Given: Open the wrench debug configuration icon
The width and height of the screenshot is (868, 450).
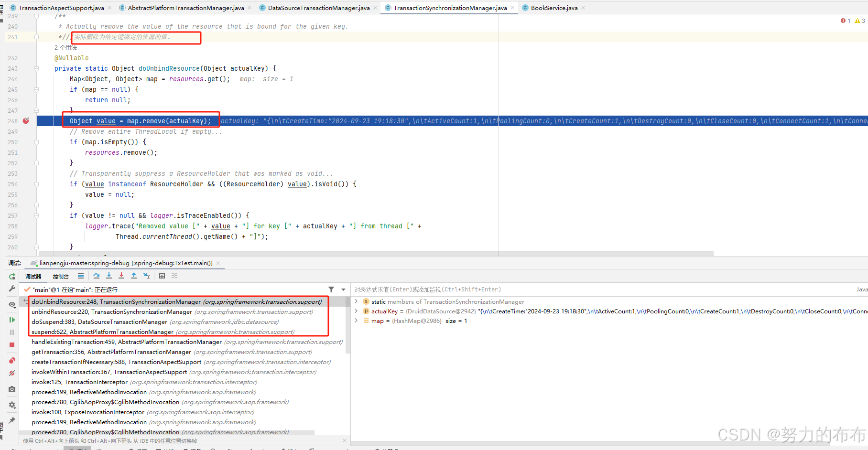Looking at the screenshot, I should (x=12, y=289).
